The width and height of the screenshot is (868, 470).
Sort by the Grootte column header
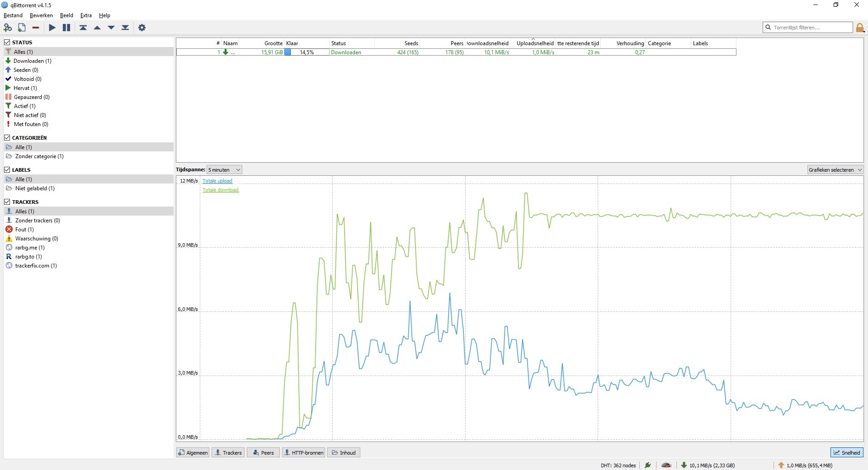coord(262,43)
